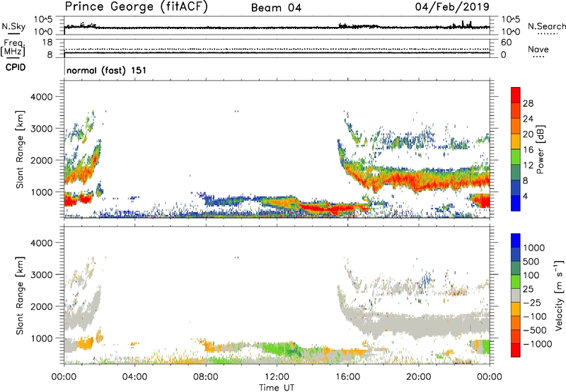The height and width of the screenshot is (392, 566).
Task: Click the 'Prince George (fitACF)' title text
Action: (x=136, y=7)
